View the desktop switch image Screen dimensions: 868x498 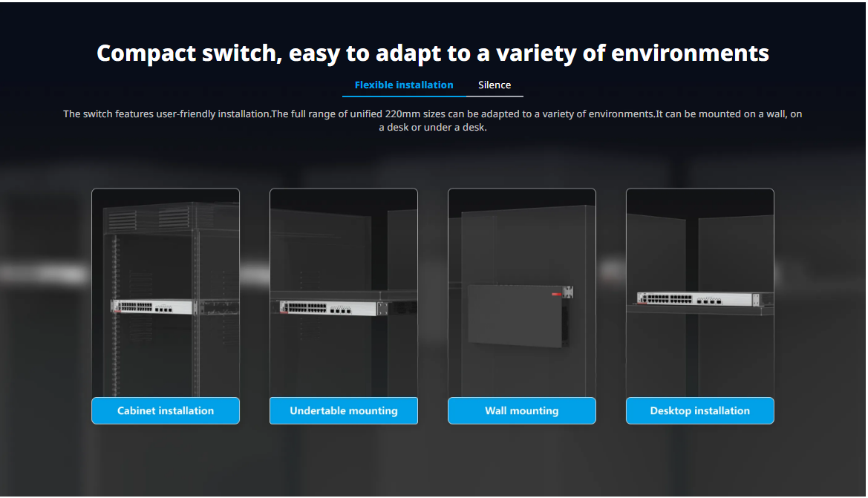tap(700, 292)
